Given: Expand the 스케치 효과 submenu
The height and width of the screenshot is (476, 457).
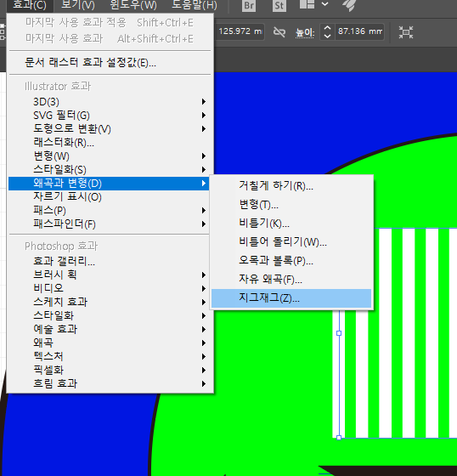Looking at the screenshot, I should coord(110,302).
